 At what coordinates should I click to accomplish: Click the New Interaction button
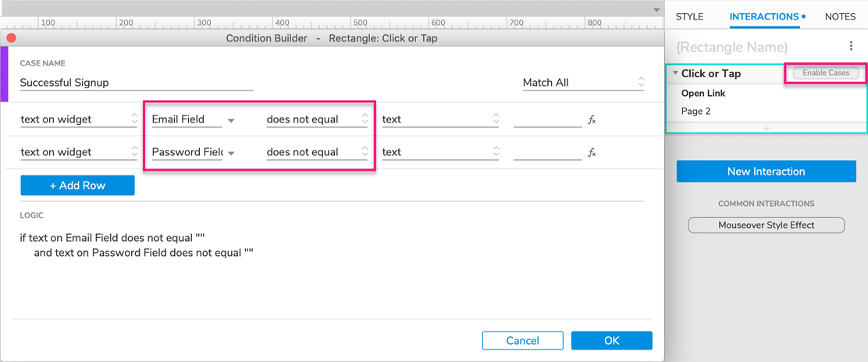pos(766,171)
